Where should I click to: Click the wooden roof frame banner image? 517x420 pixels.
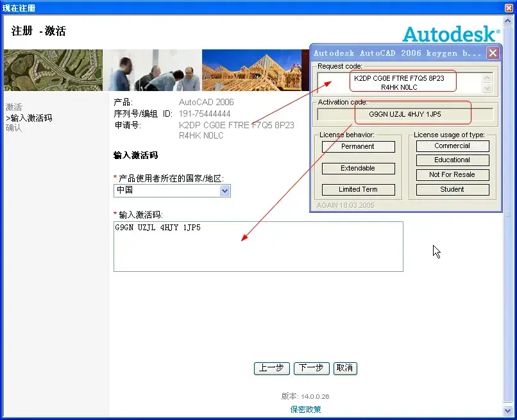click(251, 71)
